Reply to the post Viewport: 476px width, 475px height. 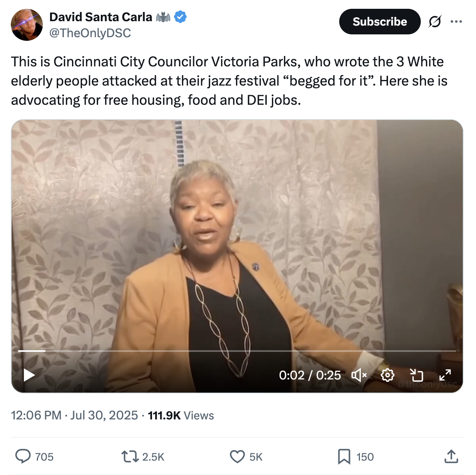click(23, 456)
